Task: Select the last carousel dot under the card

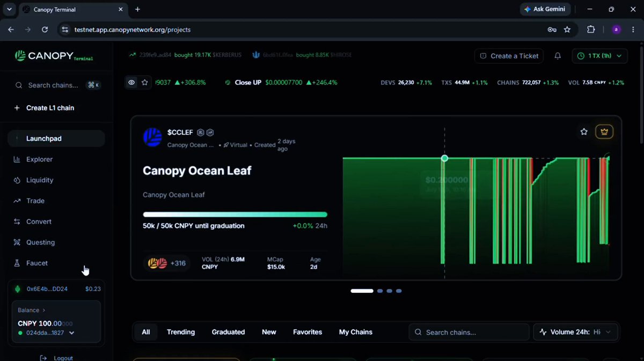Action: (x=399, y=291)
